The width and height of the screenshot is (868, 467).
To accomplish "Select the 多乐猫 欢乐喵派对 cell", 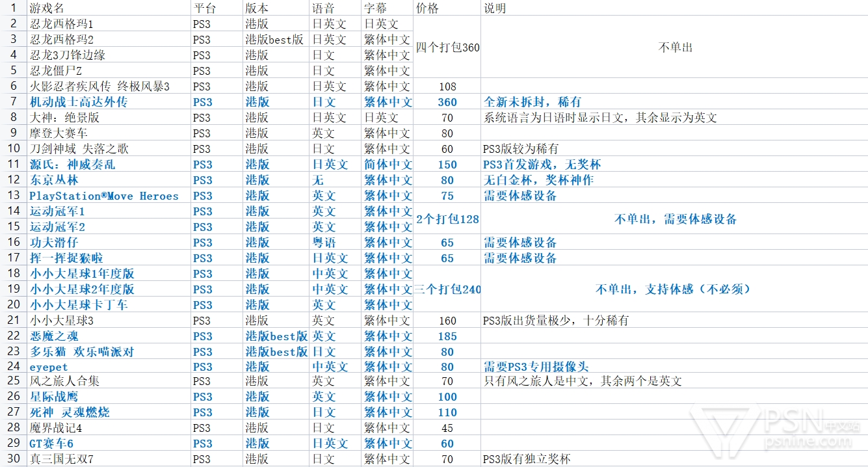I will [109, 351].
